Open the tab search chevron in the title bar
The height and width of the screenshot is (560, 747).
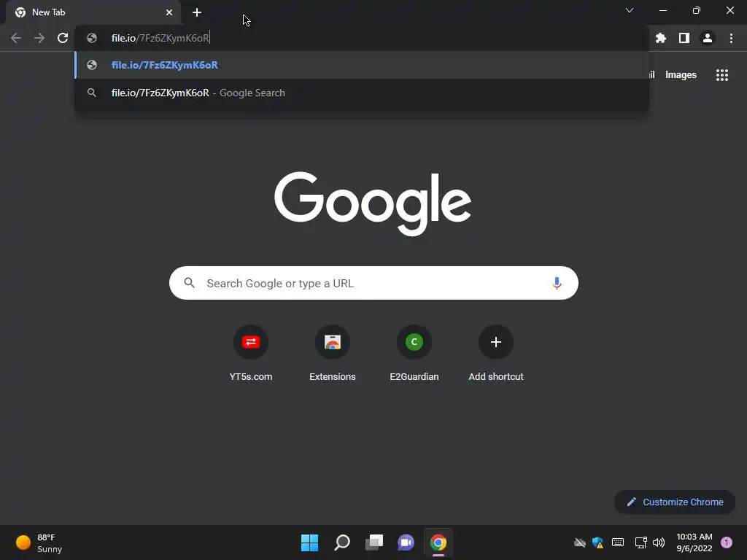[x=630, y=10]
